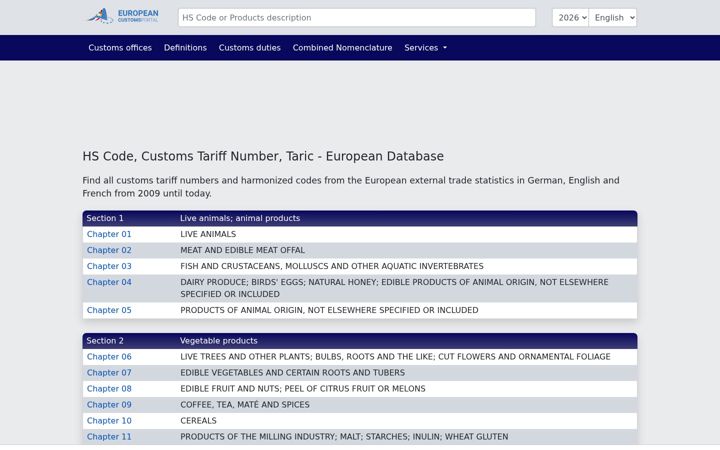Open Chapter 05 link
Image resolution: width=720 pixels, height=450 pixels.
(109, 310)
